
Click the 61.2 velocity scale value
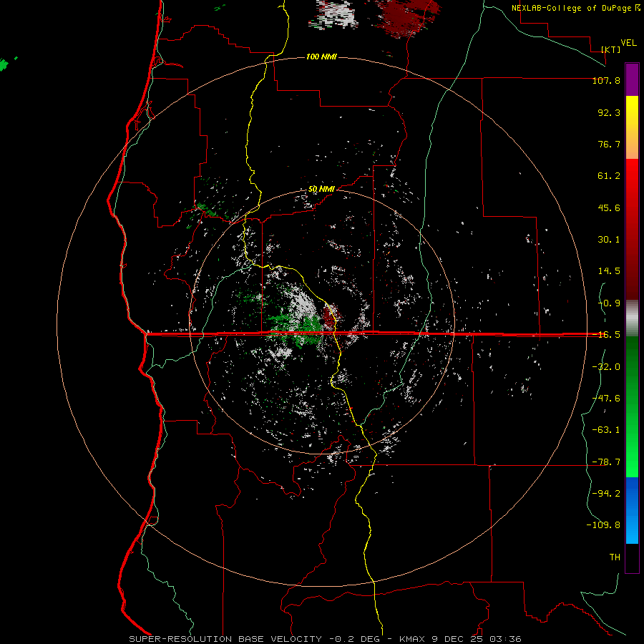pyautogui.click(x=609, y=176)
